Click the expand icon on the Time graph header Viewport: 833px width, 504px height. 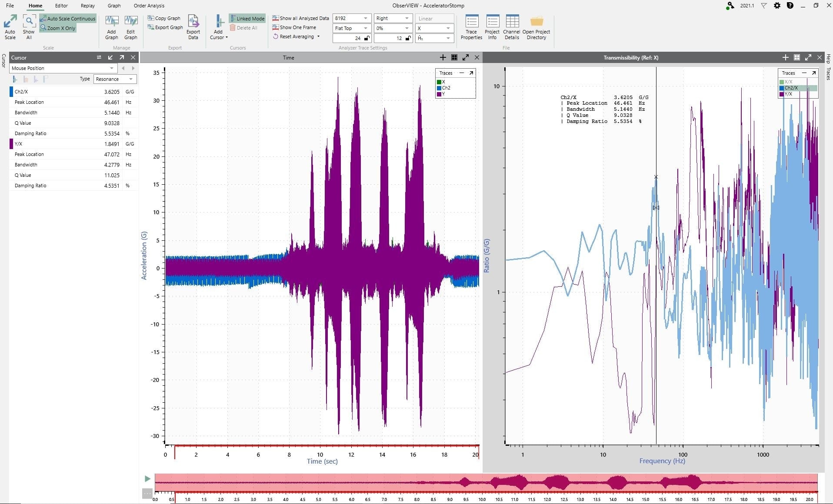coord(466,57)
